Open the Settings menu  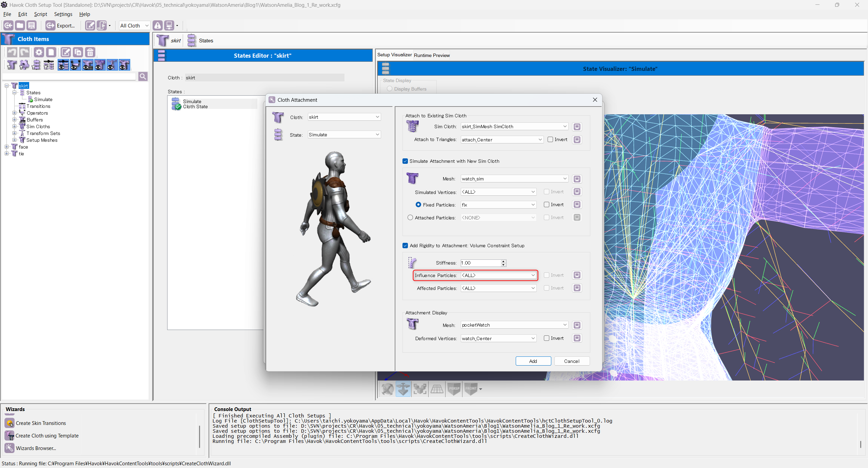point(63,14)
